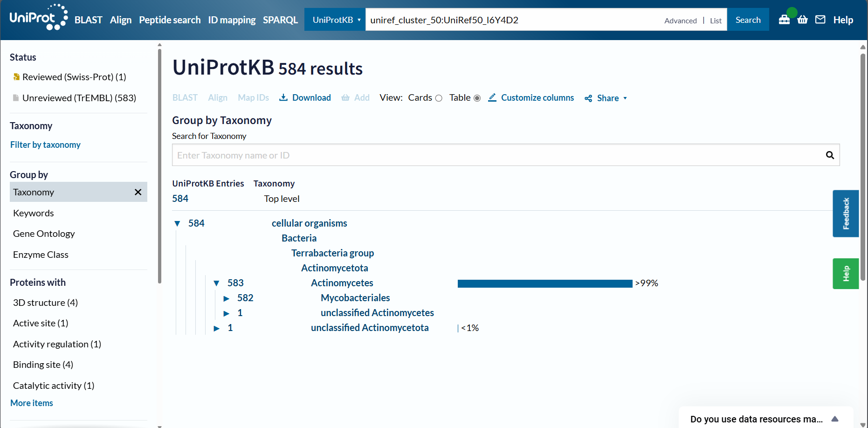Click the Search button

(x=748, y=20)
